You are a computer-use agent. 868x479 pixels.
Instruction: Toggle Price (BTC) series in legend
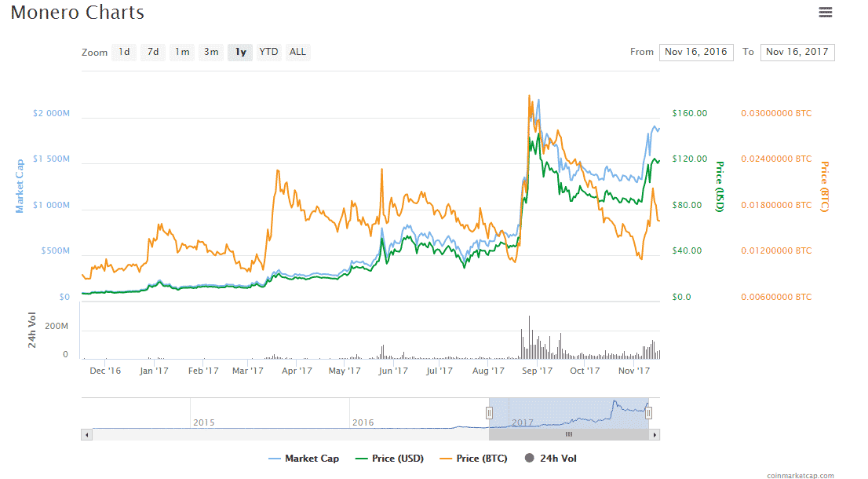click(473, 459)
